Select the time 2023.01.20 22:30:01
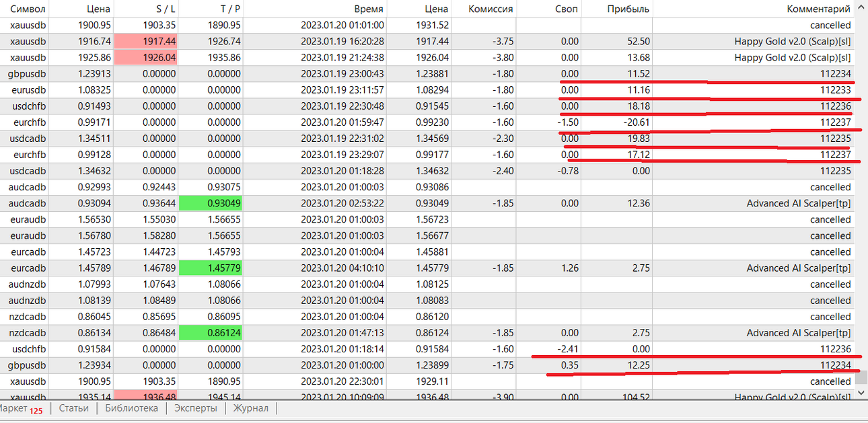This screenshot has width=868, height=423. (342, 381)
